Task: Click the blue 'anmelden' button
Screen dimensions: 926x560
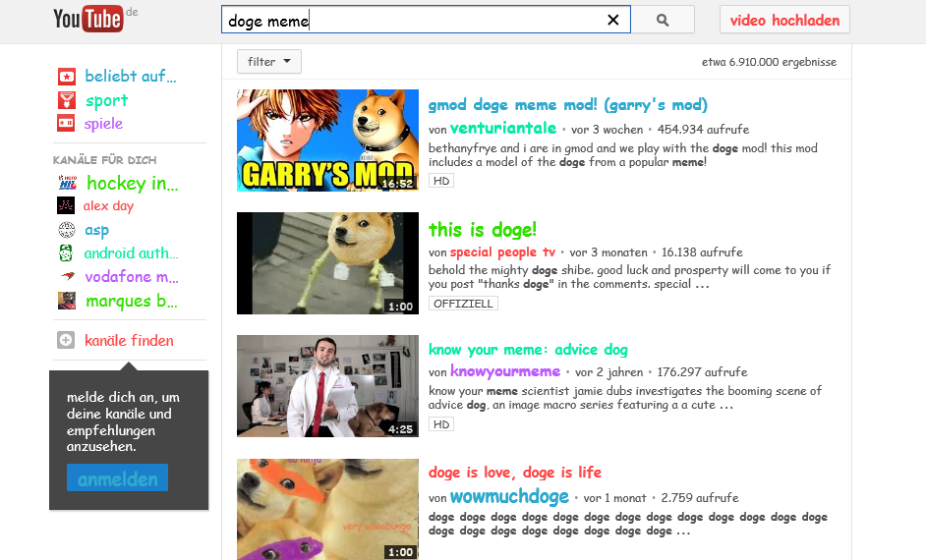Action: click(x=118, y=478)
